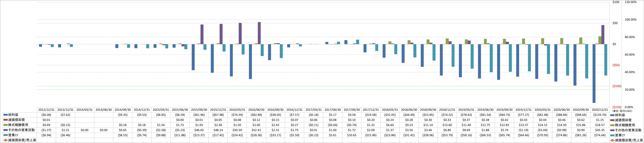644x143 pixels.
Task: Select the 株式報酬費用 row header in the data table
Action: (x=20, y=125)
